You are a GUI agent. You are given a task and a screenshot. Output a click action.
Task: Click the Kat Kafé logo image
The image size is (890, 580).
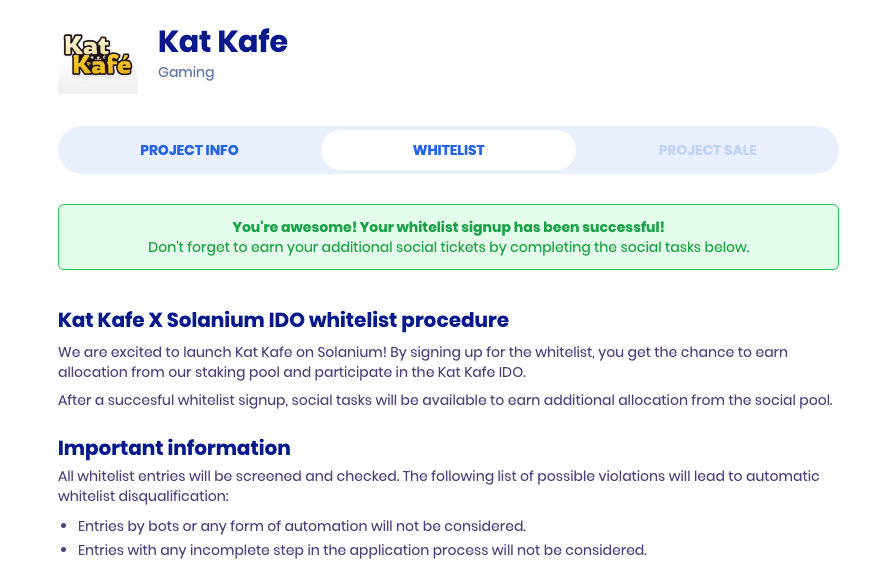(x=98, y=55)
